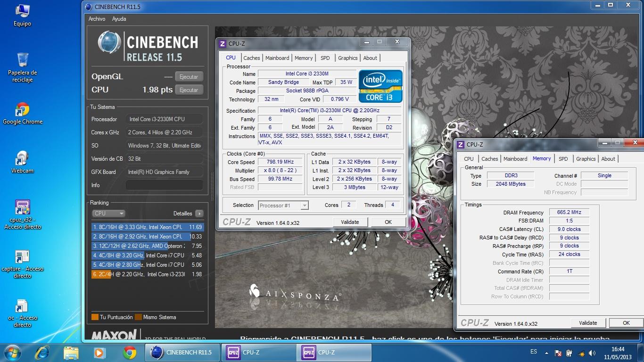Click the Core Speed value 798.19 MHz
Viewport: 644px width, 362px height.
280,162
